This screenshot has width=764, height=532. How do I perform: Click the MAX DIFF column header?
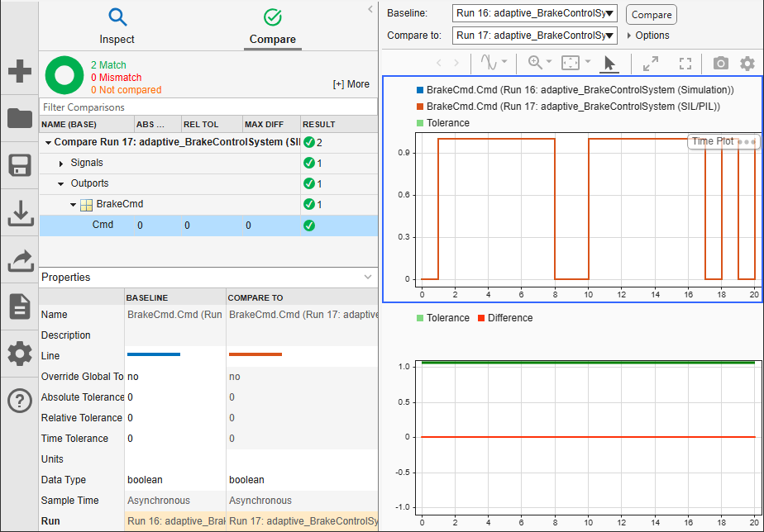point(271,124)
